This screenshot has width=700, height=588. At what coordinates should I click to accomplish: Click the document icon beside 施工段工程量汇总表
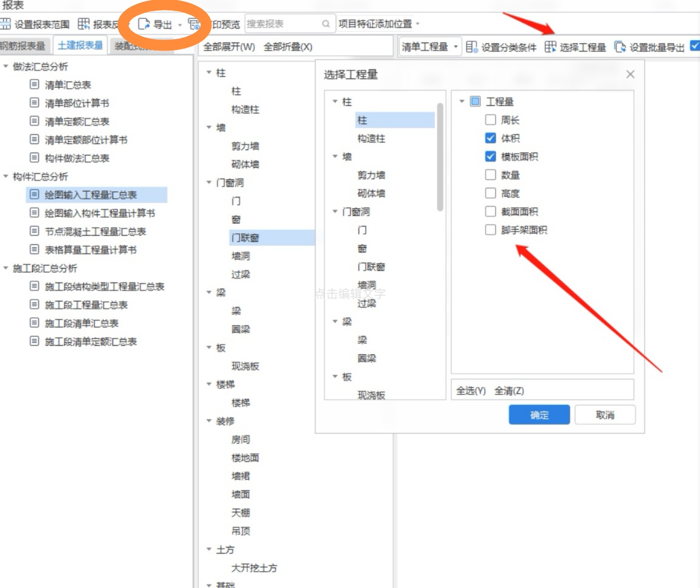(34, 304)
